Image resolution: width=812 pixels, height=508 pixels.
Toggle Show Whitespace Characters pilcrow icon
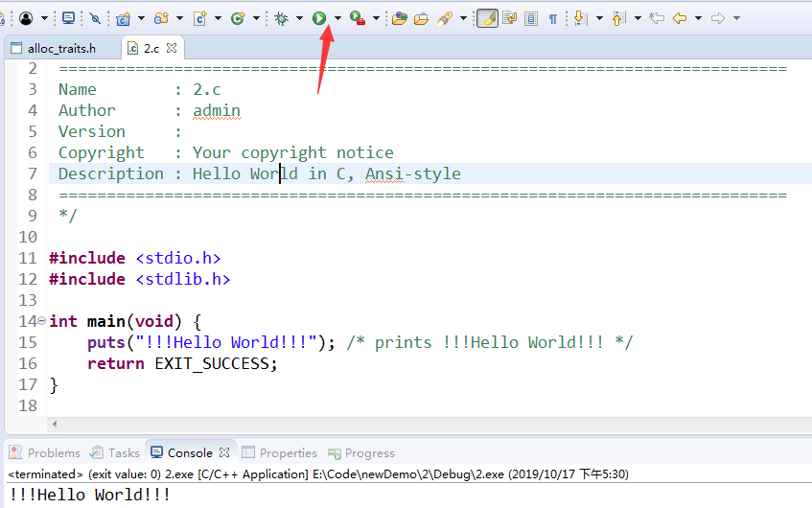[x=553, y=18]
